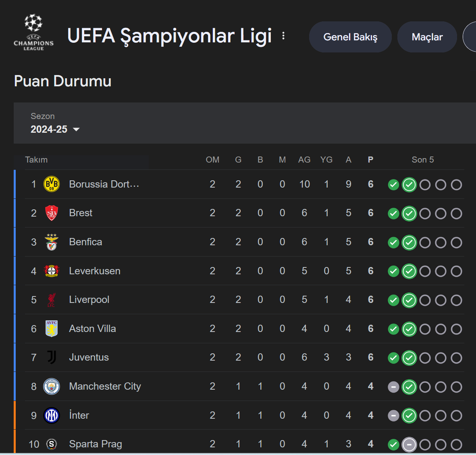Click the Liverpool club crest
The width and height of the screenshot is (476, 455).
pos(52,300)
